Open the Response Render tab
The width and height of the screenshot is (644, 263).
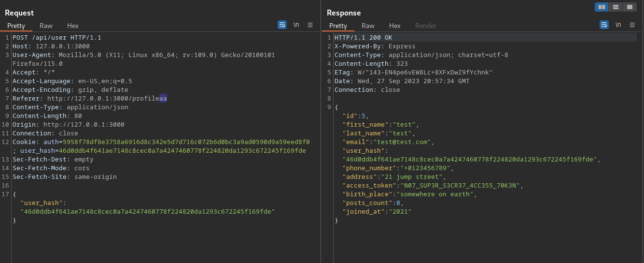click(426, 26)
